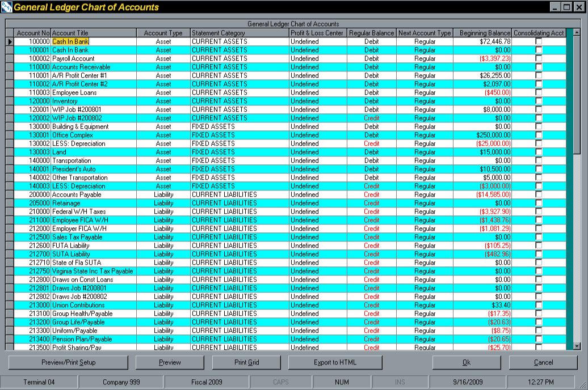Select the Federal W/H Taxes cell
This screenshot has height=390, width=588.
[x=94, y=211]
